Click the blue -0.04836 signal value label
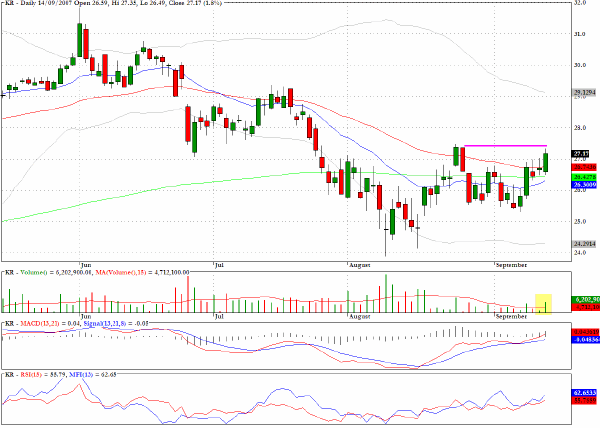This screenshot has height=428, width=600. click(x=585, y=340)
